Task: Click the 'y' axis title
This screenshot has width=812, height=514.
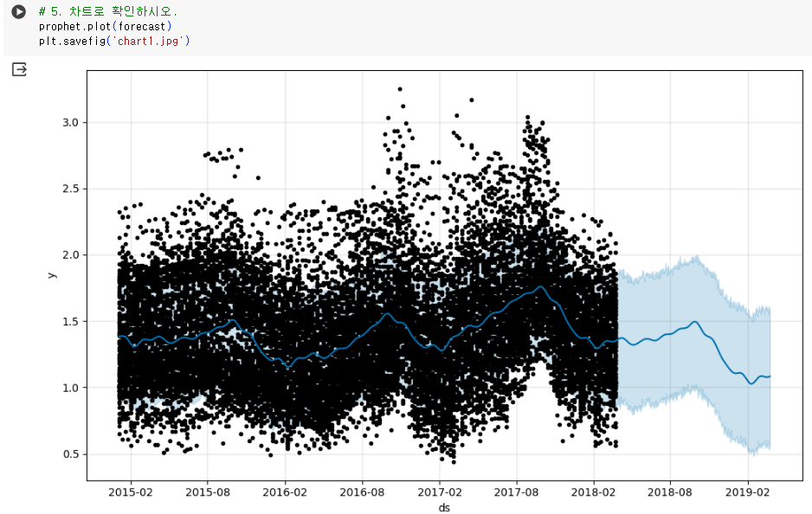Action: click(52, 275)
